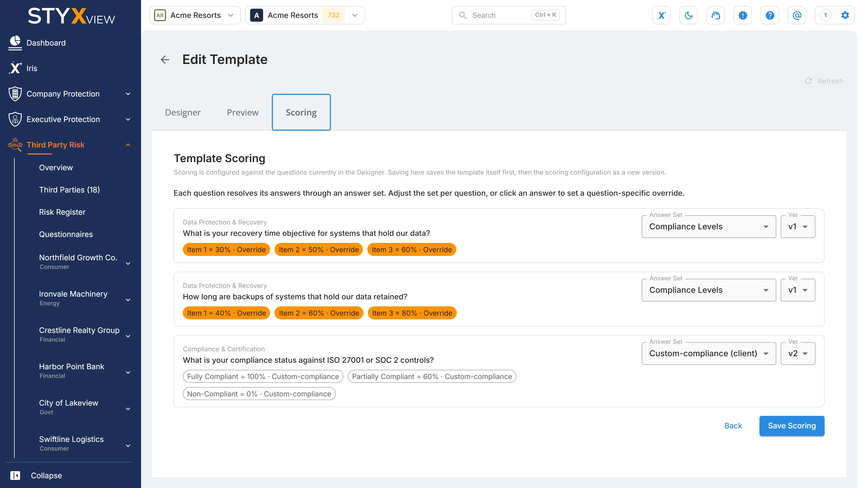868x488 pixels.
Task: Expand Ironvale Machinery chevron
Action: point(128,300)
